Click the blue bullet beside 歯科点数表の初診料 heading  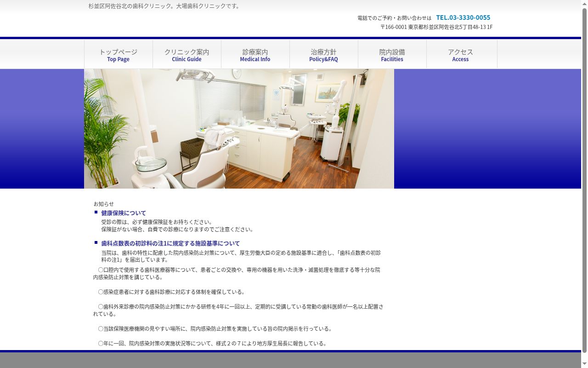pos(96,242)
